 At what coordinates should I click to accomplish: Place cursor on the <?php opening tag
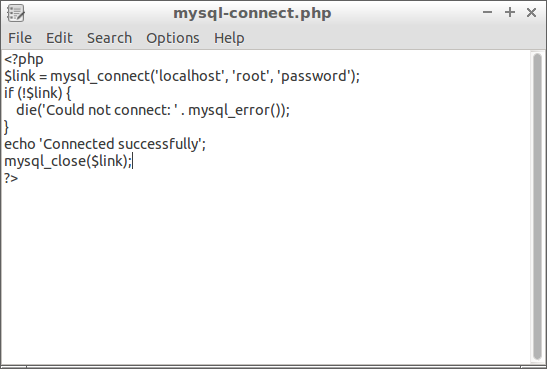point(24,59)
